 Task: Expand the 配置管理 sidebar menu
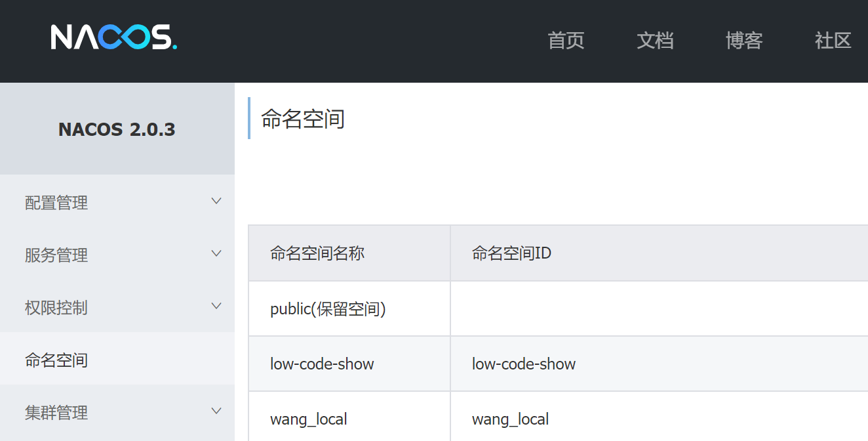[56, 203]
